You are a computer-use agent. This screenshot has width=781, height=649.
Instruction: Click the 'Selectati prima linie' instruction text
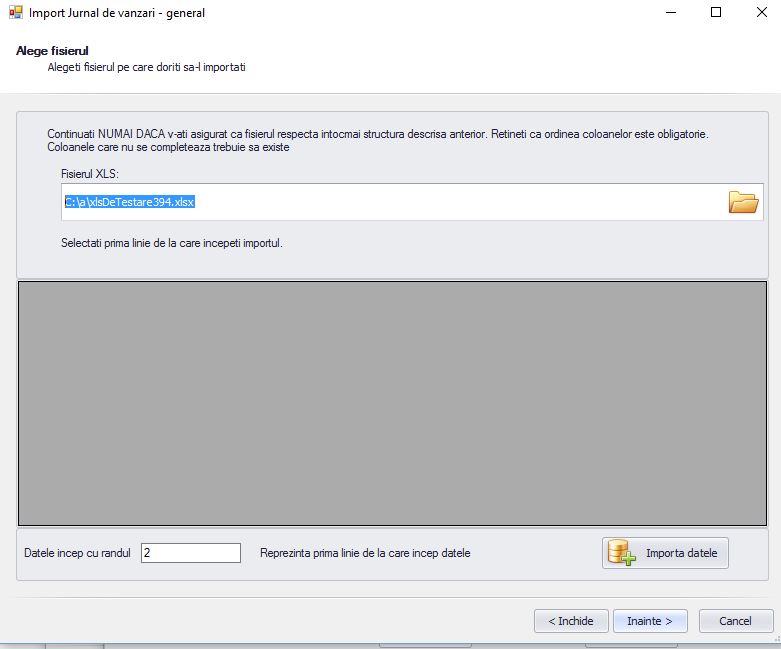pos(171,242)
